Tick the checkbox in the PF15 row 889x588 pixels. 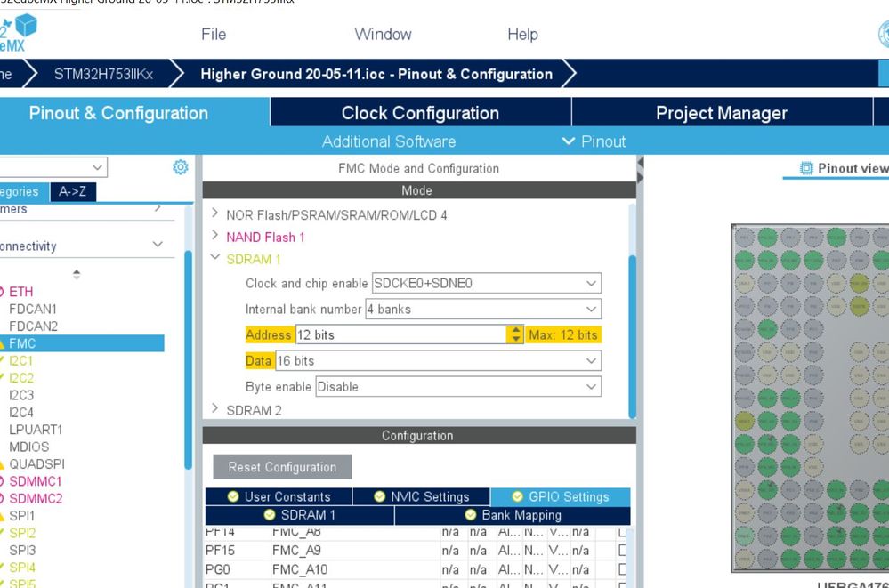[622, 550]
